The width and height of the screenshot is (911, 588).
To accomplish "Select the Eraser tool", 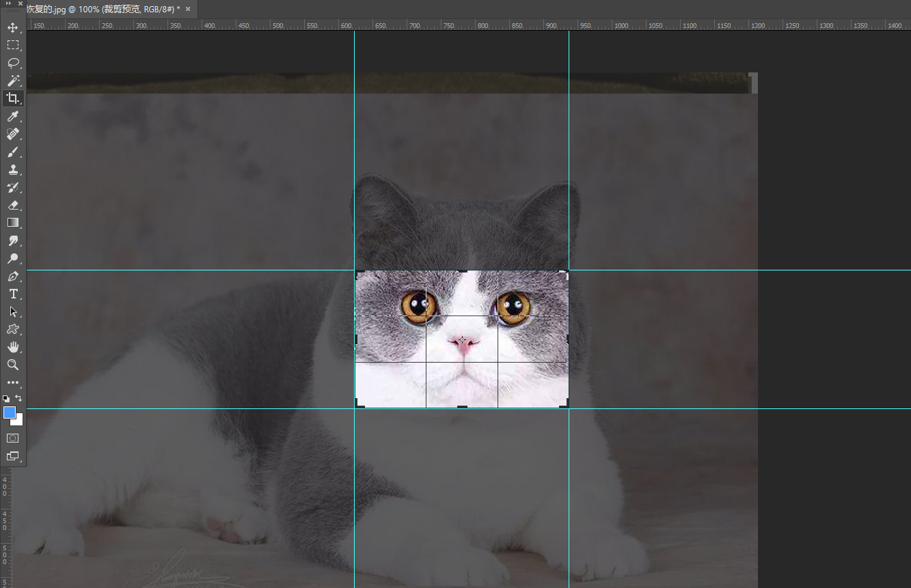I will (x=12, y=205).
